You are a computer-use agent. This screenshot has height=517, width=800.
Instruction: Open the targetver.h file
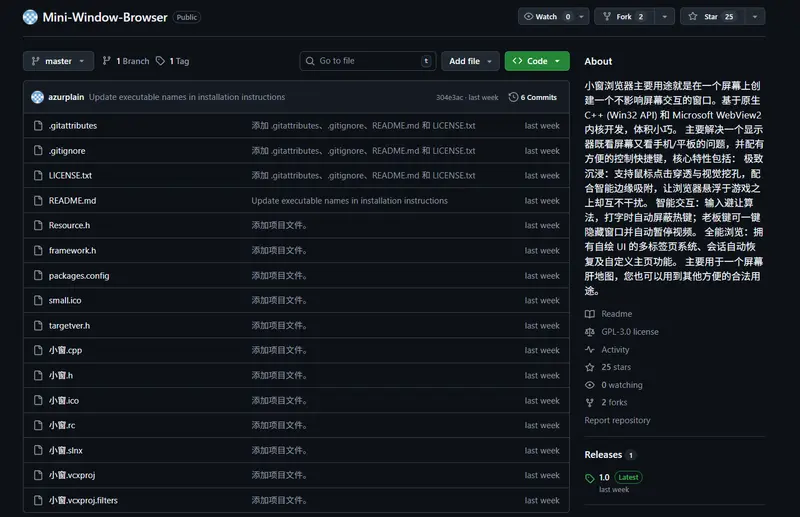coord(69,326)
